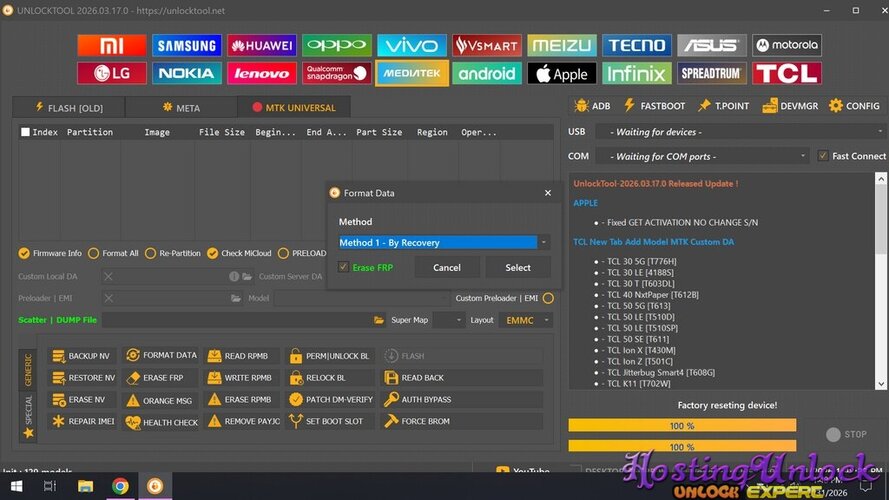Click Cancel in Format Data dialog
This screenshot has height=500, width=889.
pyautogui.click(x=447, y=267)
